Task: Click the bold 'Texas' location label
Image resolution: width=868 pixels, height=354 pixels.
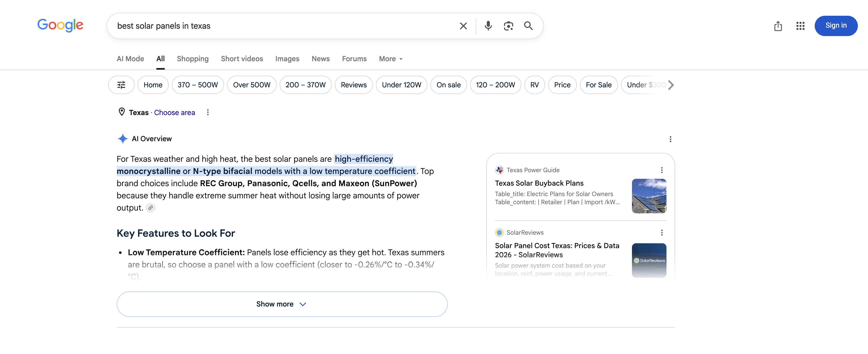Action: point(139,112)
